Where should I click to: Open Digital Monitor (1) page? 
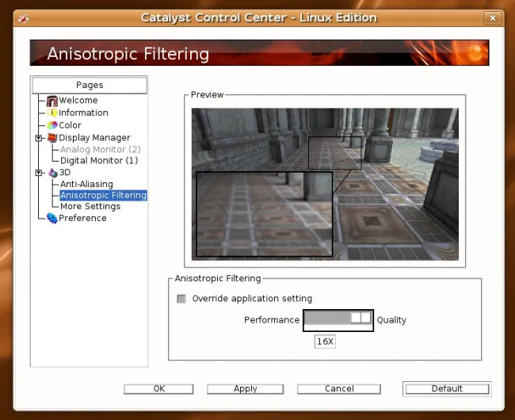tap(99, 161)
